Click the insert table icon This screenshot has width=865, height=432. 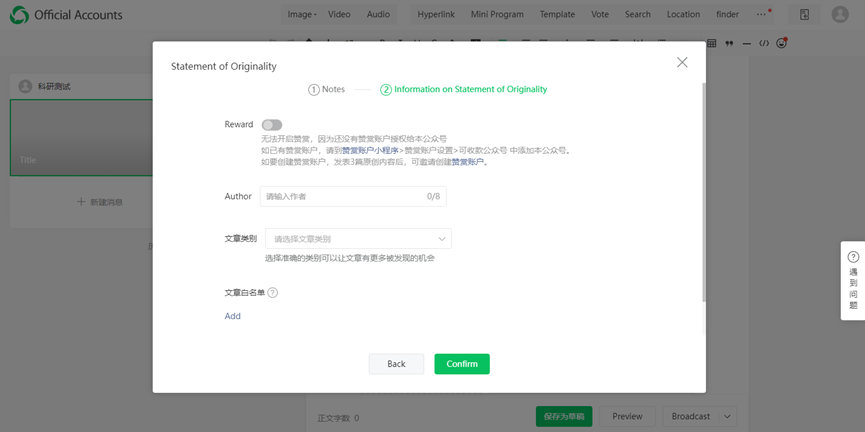click(711, 44)
